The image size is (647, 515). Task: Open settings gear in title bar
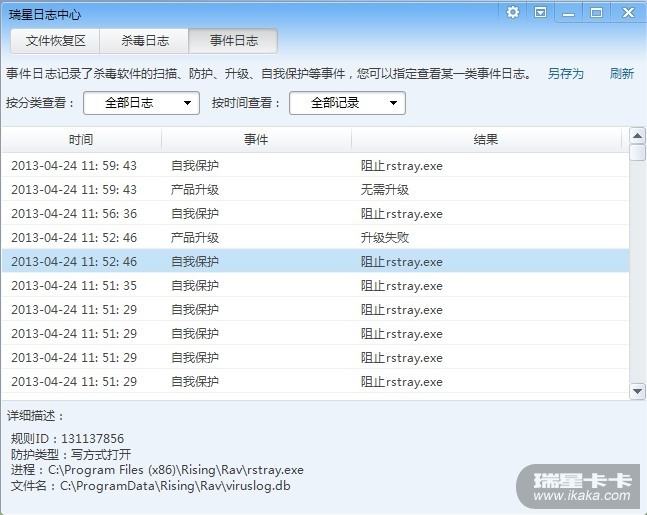(512, 12)
